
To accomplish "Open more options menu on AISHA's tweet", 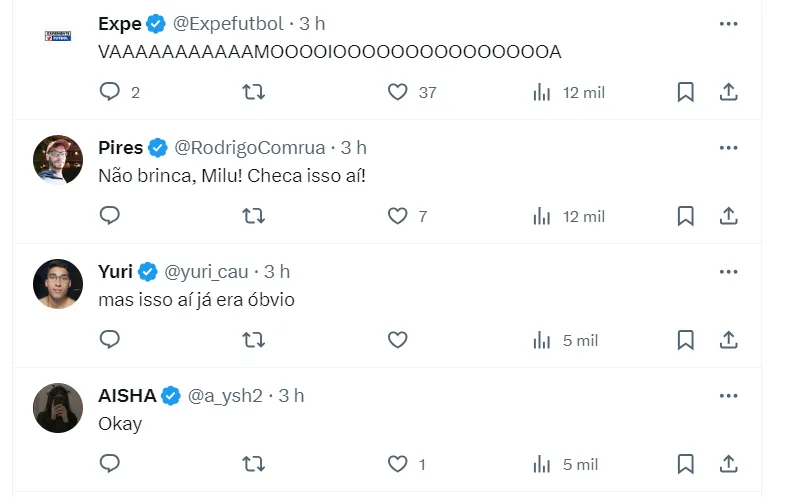I will [729, 395].
